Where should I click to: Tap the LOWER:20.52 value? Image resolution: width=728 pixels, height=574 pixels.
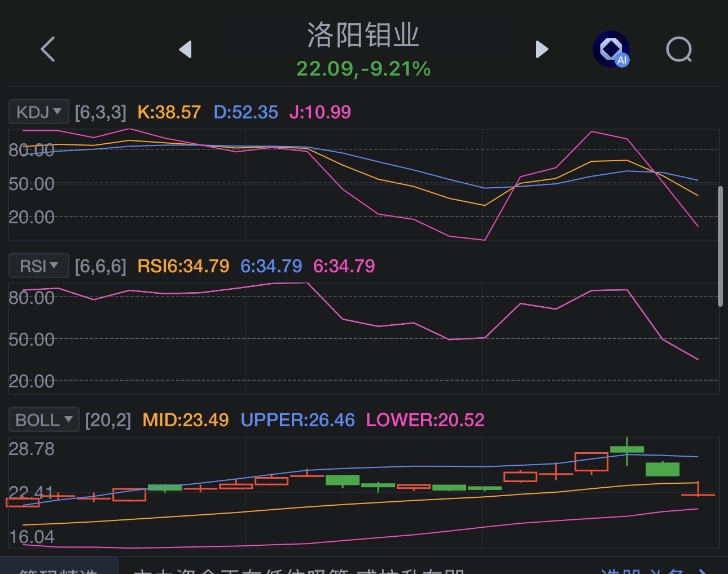coord(425,420)
